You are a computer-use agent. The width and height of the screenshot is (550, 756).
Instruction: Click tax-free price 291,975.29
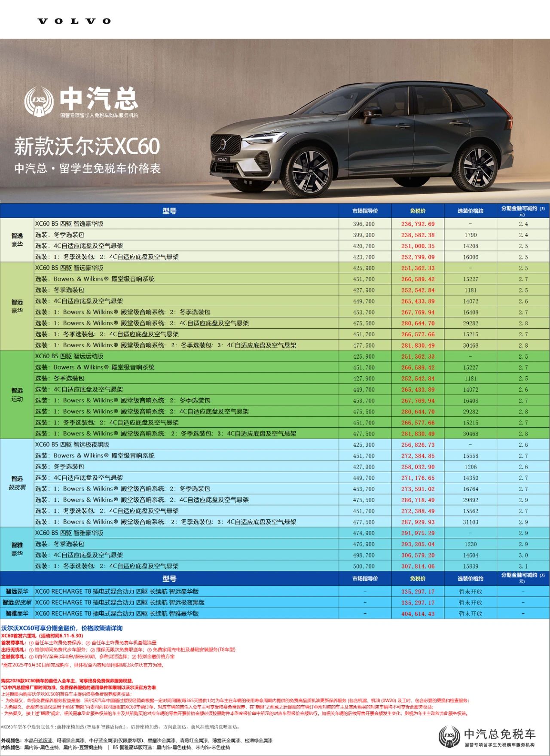(x=418, y=533)
